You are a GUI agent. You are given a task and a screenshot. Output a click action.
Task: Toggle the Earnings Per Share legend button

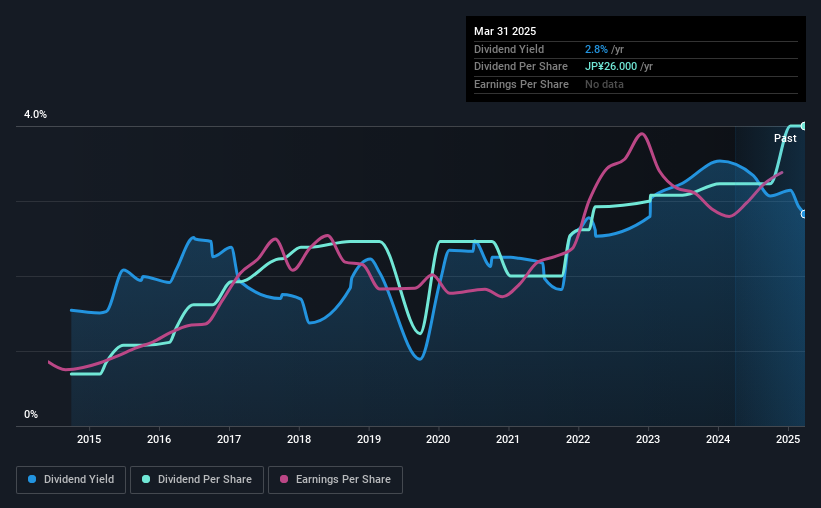pyautogui.click(x=335, y=480)
